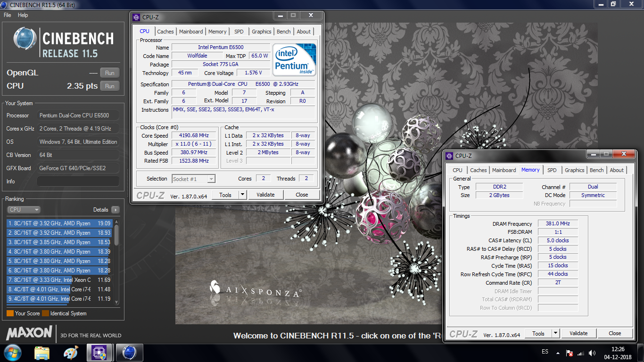Select ranking entry with score 18.93

[x=59, y=233]
